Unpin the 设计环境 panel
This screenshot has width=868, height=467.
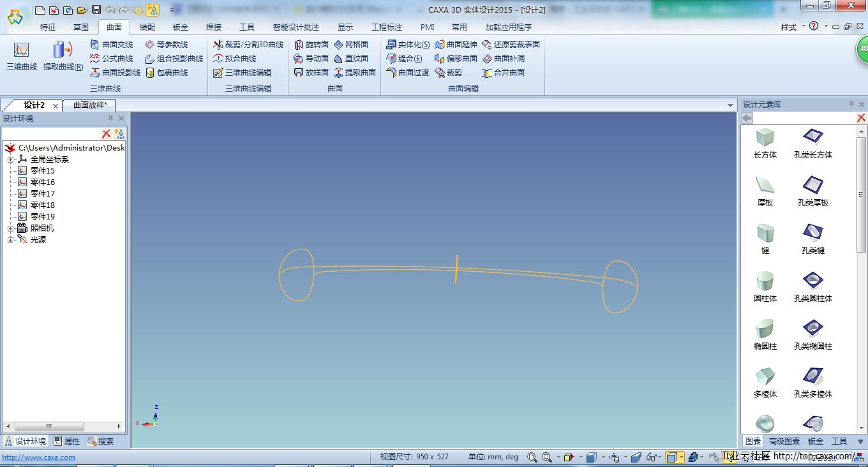(x=112, y=118)
